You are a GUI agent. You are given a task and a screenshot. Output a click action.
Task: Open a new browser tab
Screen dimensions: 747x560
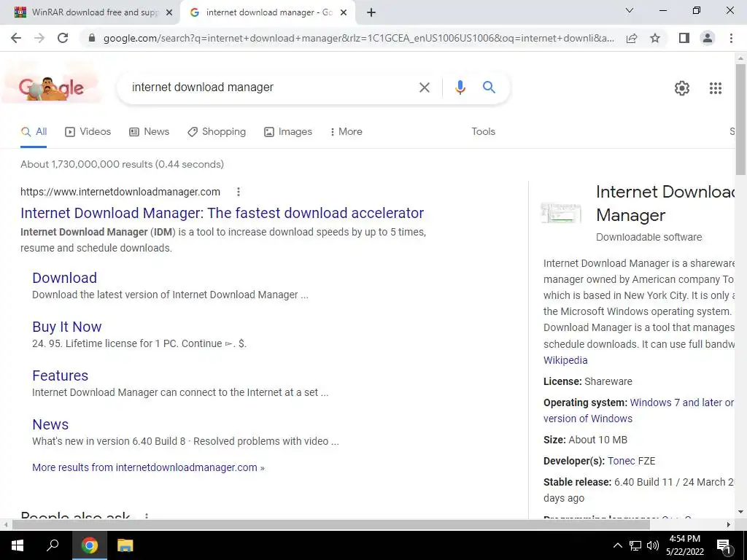371,12
